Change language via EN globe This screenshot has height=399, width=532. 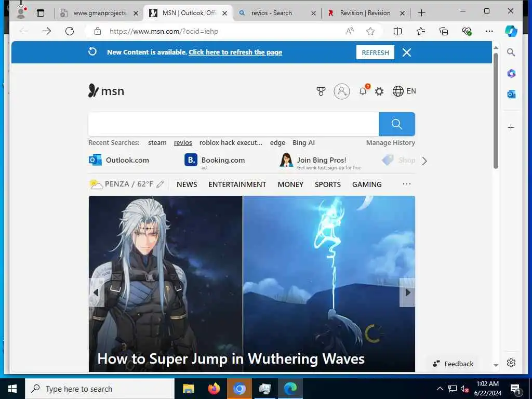coord(404,91)
